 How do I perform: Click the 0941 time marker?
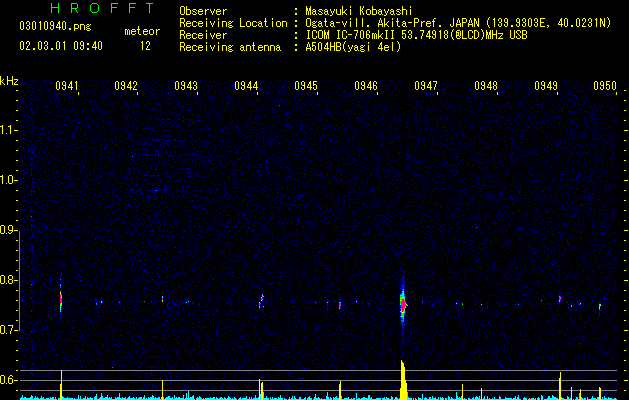67,86
